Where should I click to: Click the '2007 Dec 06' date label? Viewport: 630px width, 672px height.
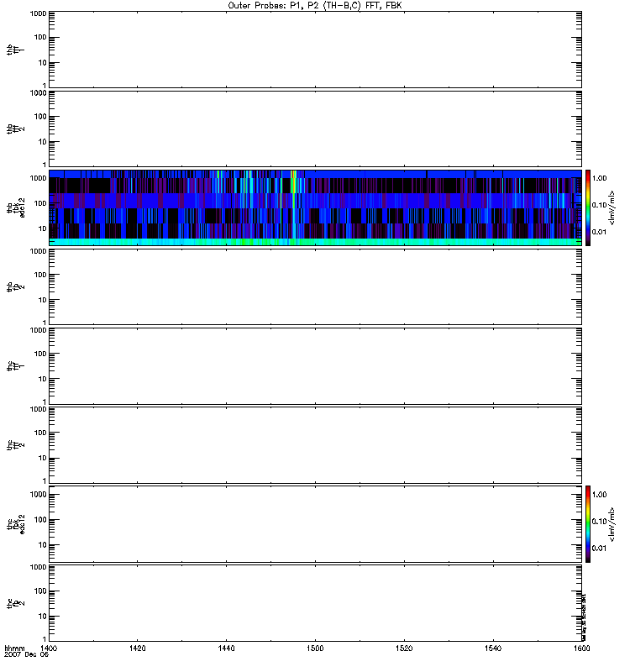coord(26,654)
